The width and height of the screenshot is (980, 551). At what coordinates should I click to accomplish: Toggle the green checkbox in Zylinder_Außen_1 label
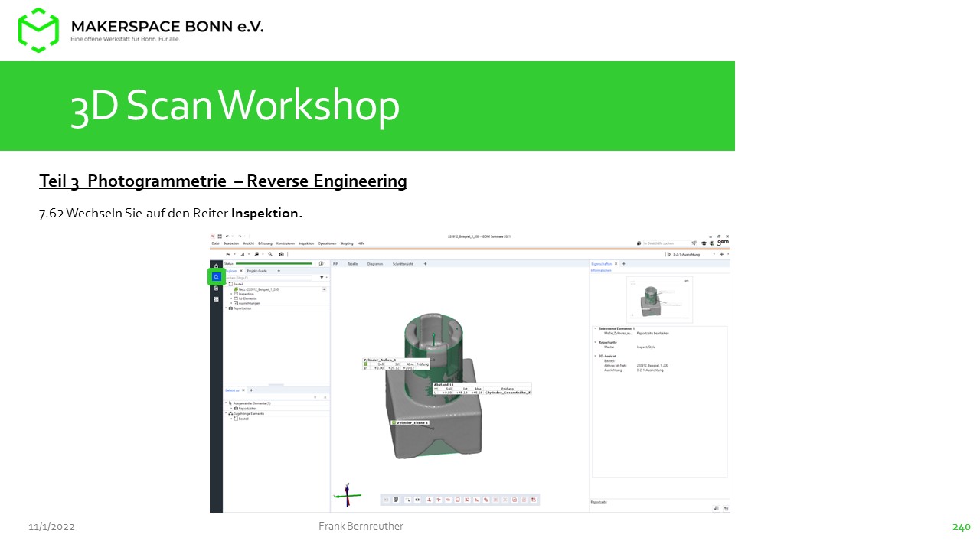click(365, 364)
